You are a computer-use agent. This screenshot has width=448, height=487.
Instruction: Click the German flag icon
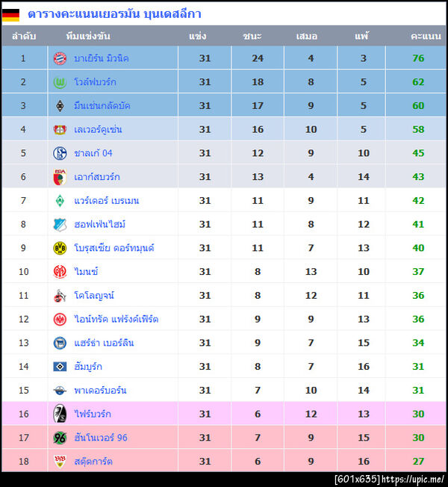[x=11, y=14]
